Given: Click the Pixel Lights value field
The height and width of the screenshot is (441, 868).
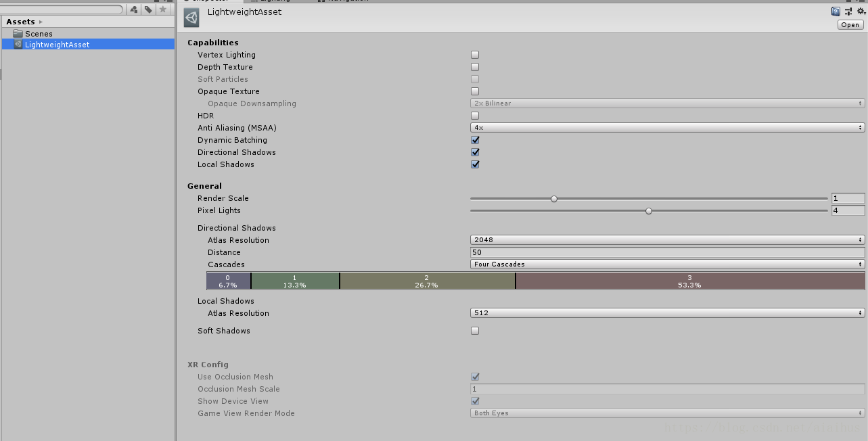Looking at the screenshot, I should pos(848,210).
